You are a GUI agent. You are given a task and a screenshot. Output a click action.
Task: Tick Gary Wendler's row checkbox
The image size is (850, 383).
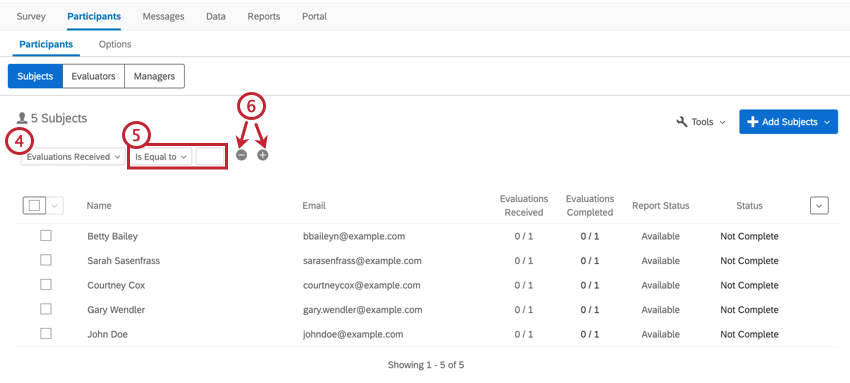click(46, 309)
